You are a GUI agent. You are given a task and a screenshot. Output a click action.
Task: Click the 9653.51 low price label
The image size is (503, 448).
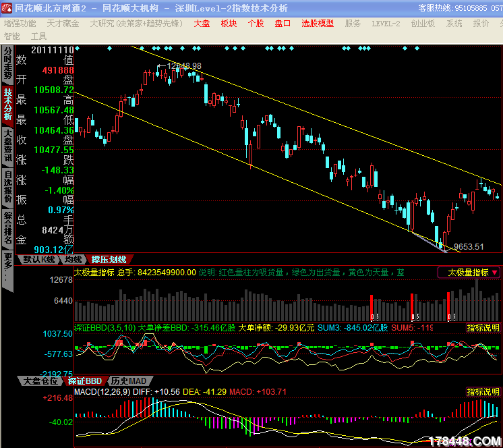pos(469,247)
